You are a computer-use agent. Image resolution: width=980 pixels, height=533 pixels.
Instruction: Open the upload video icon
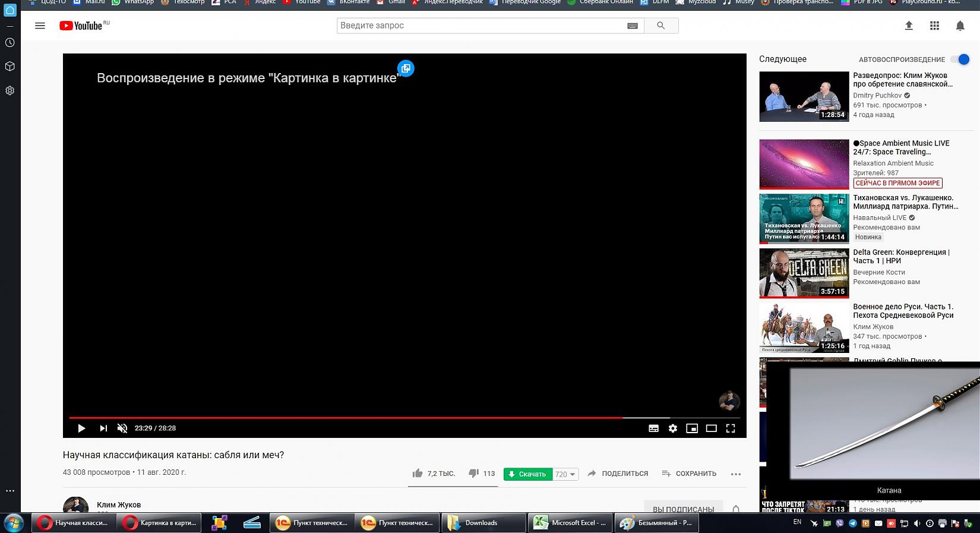click(909, 26)
